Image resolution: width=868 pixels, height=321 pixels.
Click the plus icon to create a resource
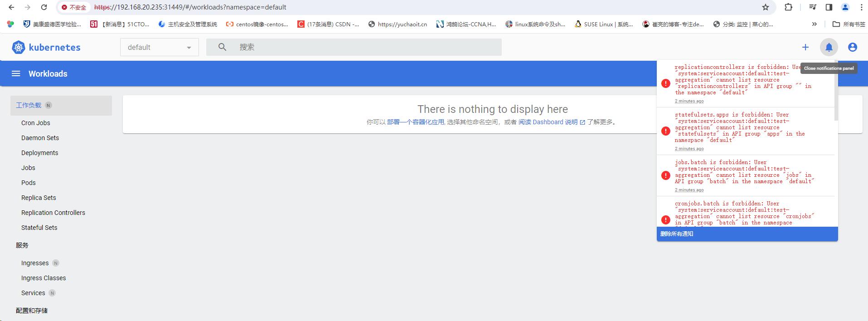(x=805, y=47)
